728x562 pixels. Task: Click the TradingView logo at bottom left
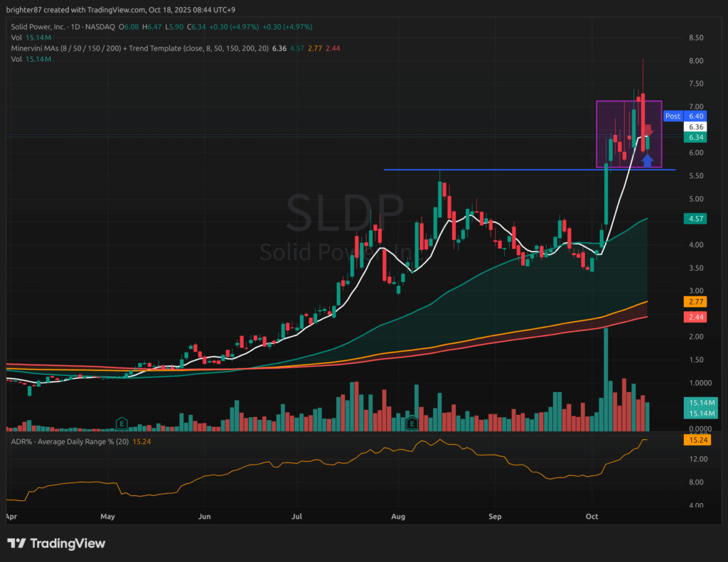[56, 544]
